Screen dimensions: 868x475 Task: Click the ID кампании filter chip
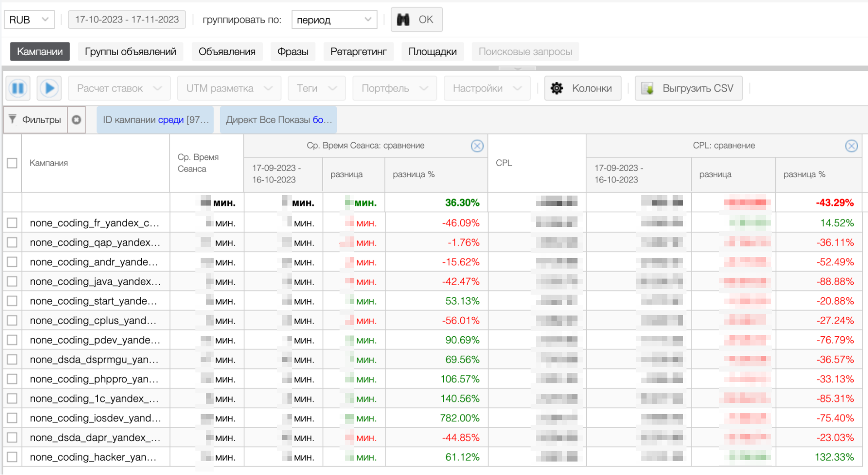(155, 120)
